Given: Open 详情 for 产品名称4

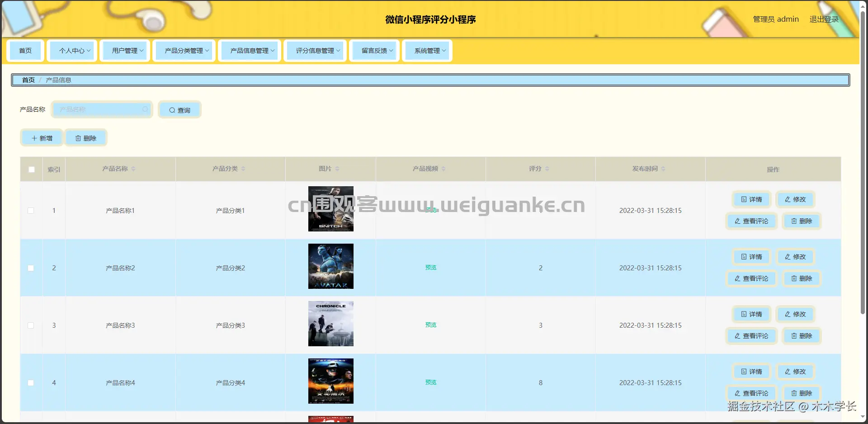Looking at the screenshot, I should pos(751,372).
